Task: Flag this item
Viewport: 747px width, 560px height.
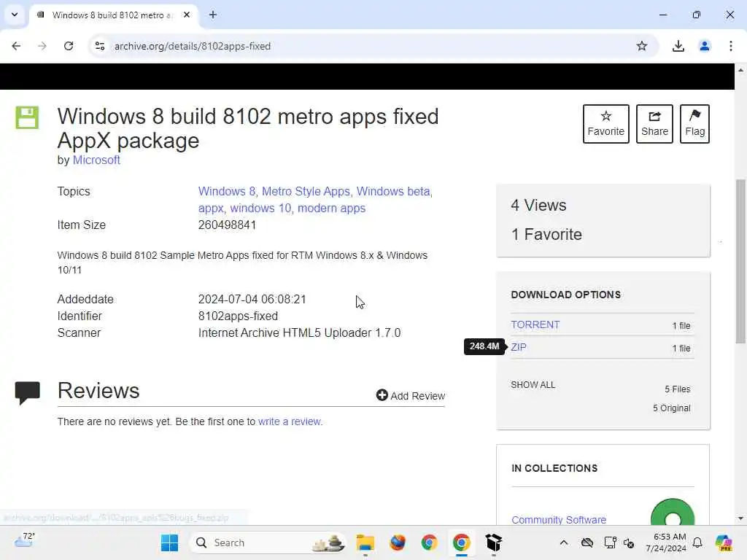Action: pyautogui.click(x=694, y=124)
